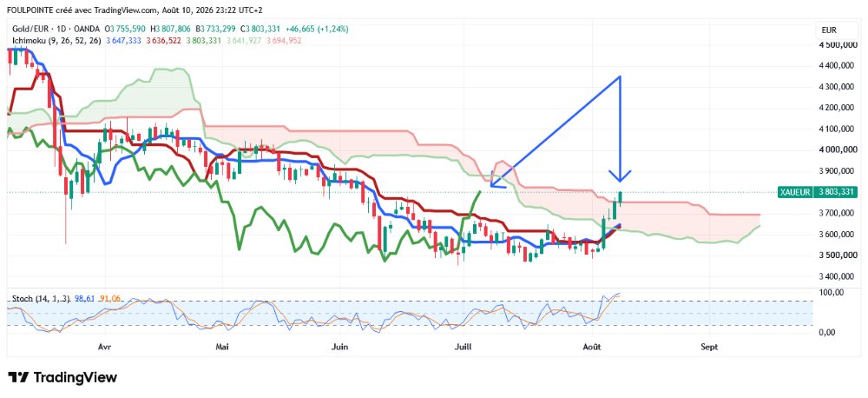Click the 4 200,000 price axis label

pos(837,108)
